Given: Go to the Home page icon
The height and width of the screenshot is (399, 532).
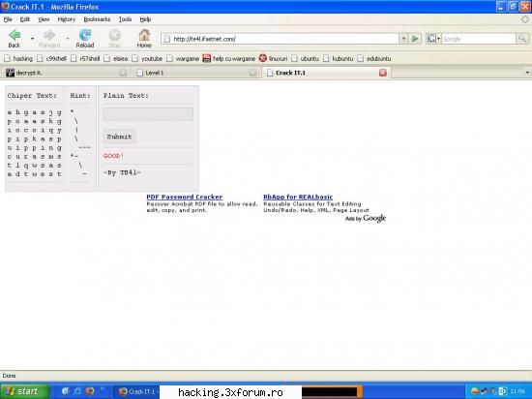Looking at the screenshot, I should point(144,35).
